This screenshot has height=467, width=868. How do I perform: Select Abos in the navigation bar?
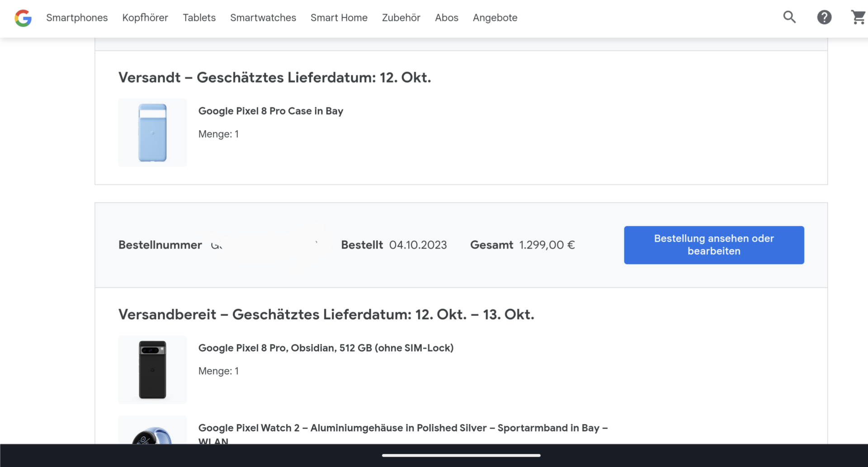click(447, 18)
